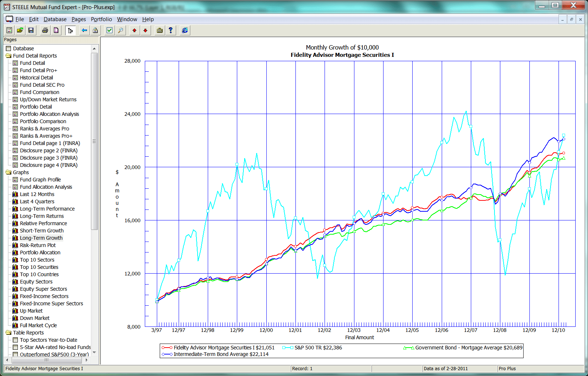
Task: Select Short-Term Growth graph
Action: 42,231
